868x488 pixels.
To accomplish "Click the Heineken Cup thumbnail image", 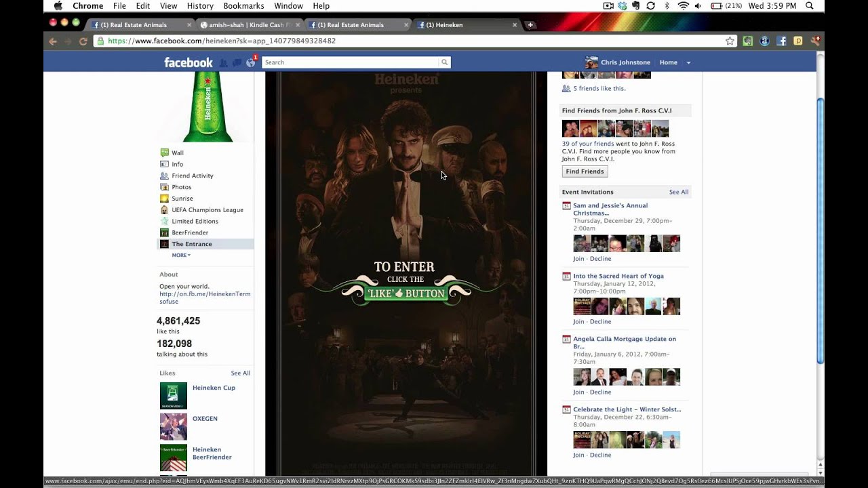I will tap(173, 396).
